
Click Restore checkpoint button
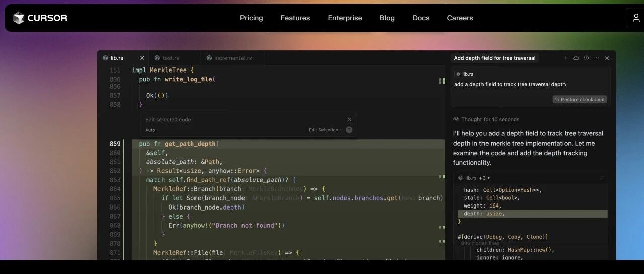(x=580, y=100)
